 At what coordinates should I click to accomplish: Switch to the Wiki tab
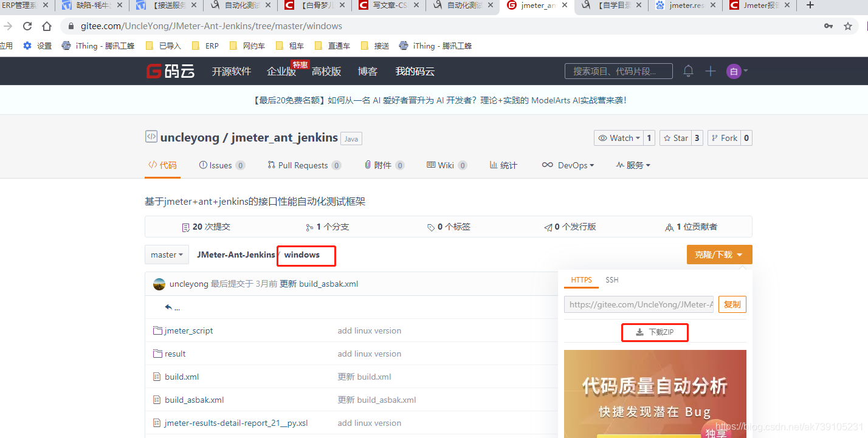pyautogui.click(x=447, y=165)
